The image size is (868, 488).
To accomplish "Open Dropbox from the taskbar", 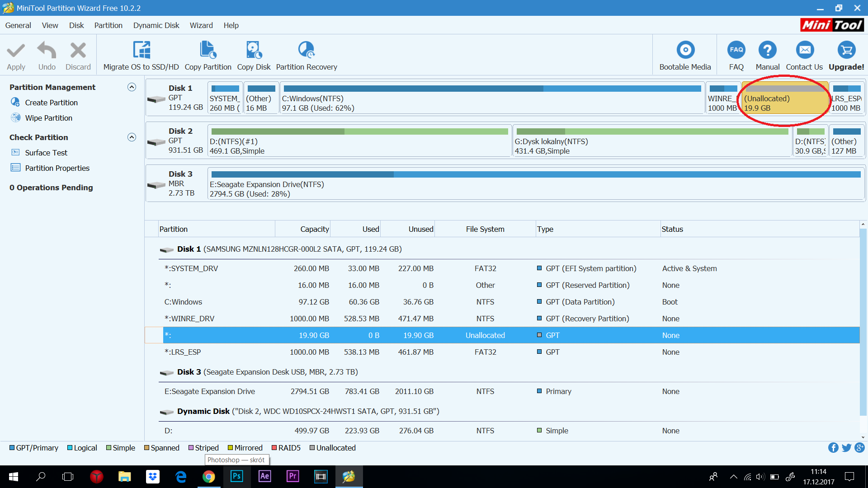I will coord(153,477).
